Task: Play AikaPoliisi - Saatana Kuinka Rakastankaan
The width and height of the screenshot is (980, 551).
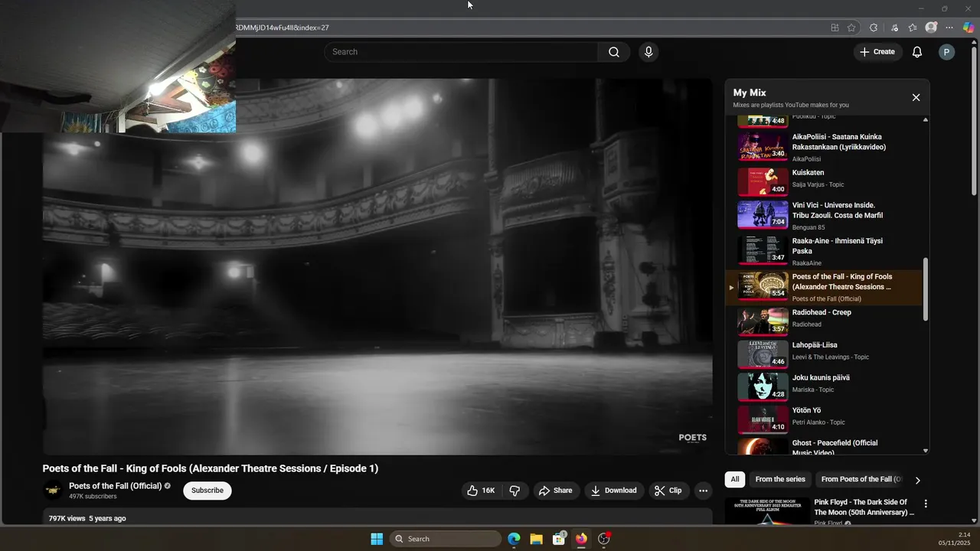Action: coord(824,147)
